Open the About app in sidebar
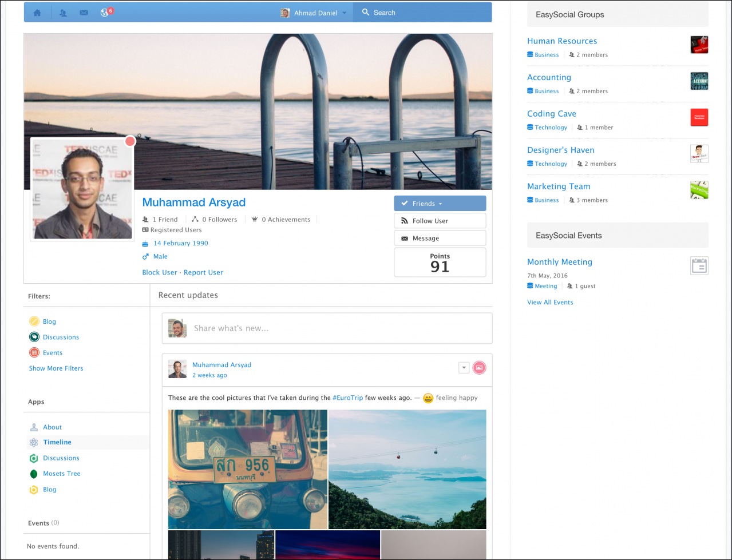 [x=52, y=427]
